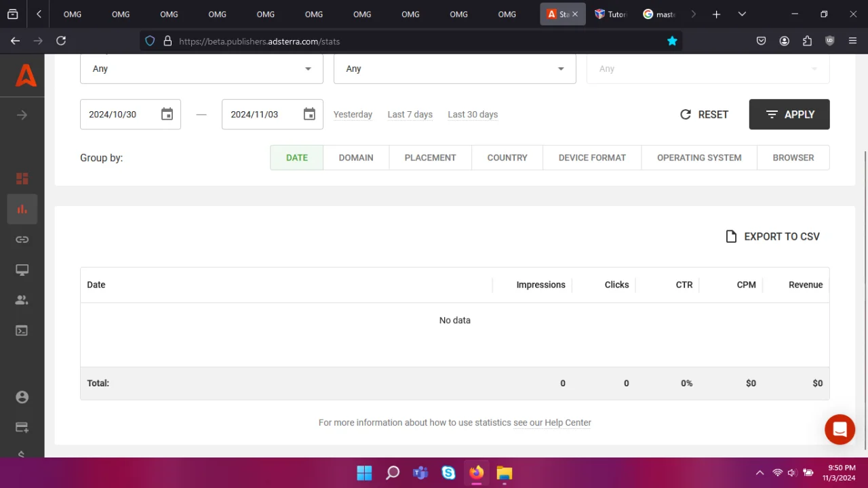The height and width of the screenshot is (488, 868).
Task: Open the Firefox View icon
Action: point(12,14)
